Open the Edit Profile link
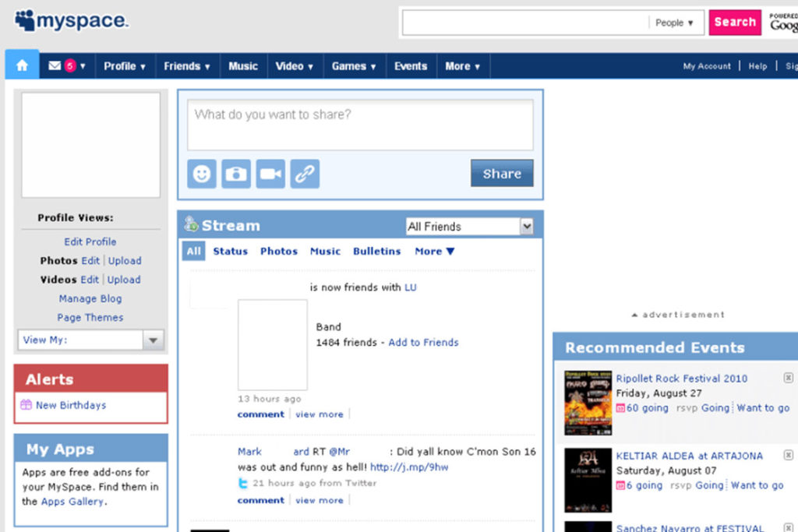This screenshot has width=798, height=532. coord(90,241)
